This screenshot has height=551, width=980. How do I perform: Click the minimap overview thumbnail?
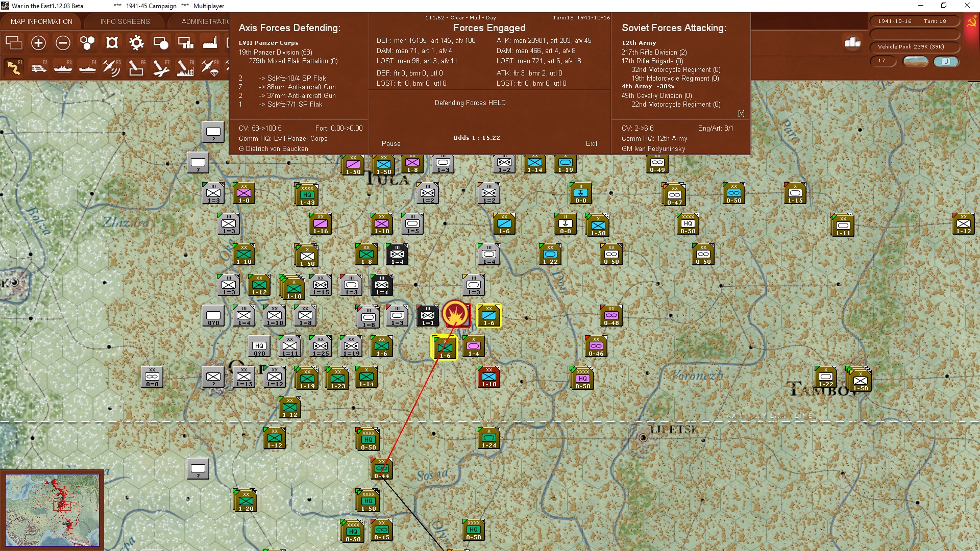(x=53, y=510)
